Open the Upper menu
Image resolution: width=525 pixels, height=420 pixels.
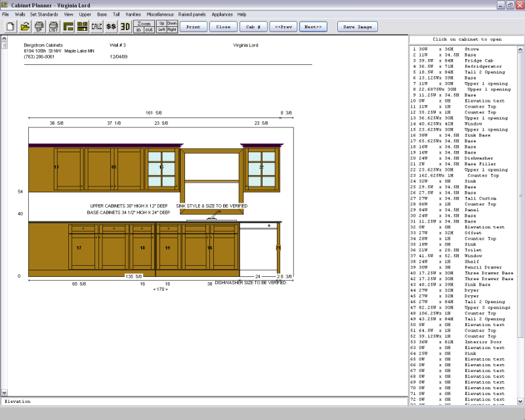85,14
